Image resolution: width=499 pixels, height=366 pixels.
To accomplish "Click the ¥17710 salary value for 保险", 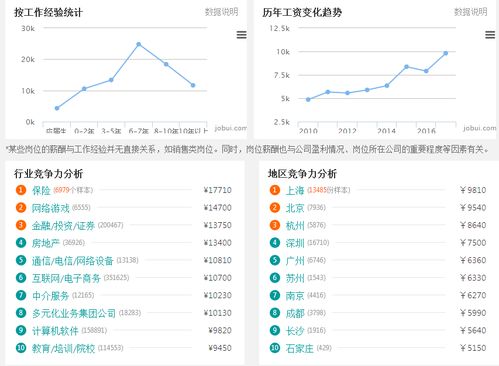I will tap(217, 190).
